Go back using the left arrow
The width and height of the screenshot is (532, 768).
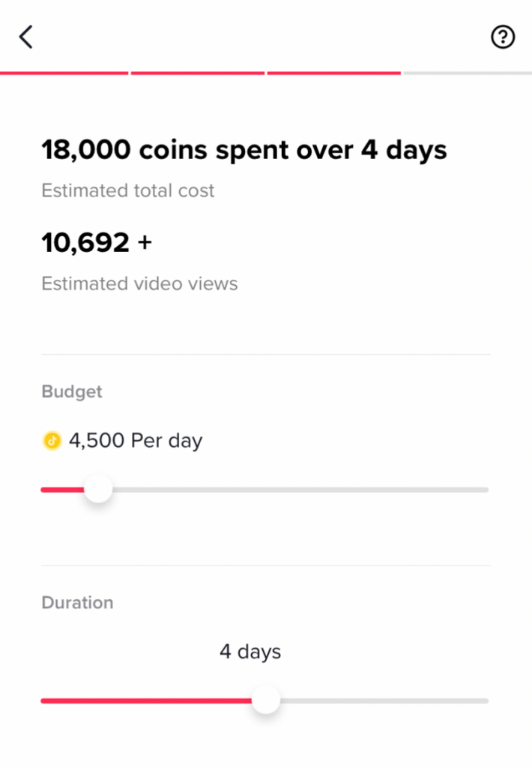(x=26, y=37)
